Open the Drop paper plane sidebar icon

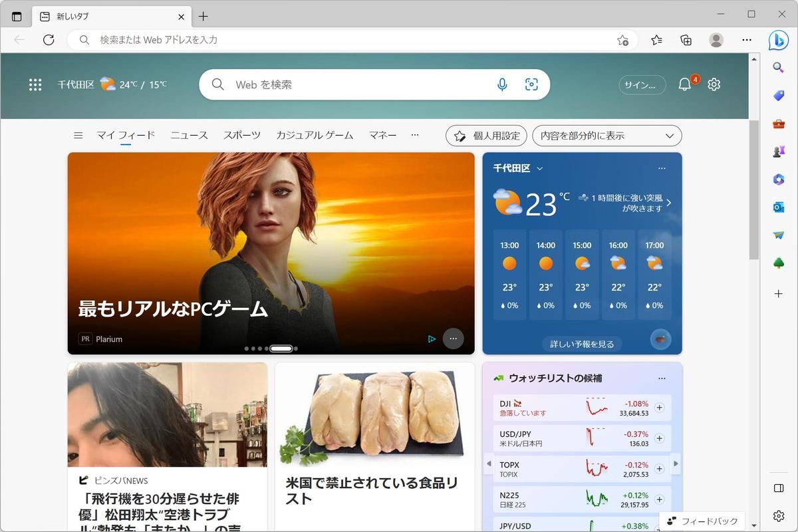point(779,235)
